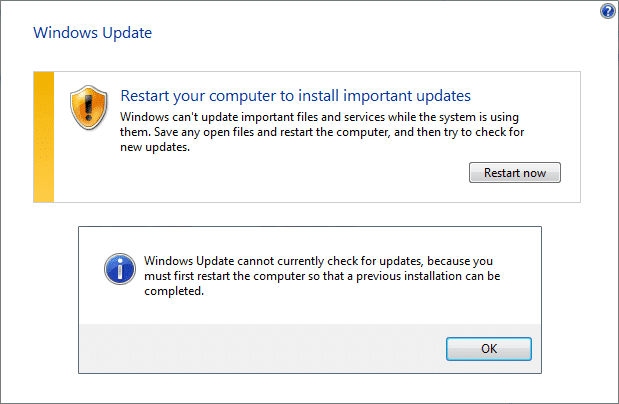The height and width of the screenshot is (404, 619).
Task: Confirm the message with the OK button
Action: pyautogui.click(x=489, y=348)
